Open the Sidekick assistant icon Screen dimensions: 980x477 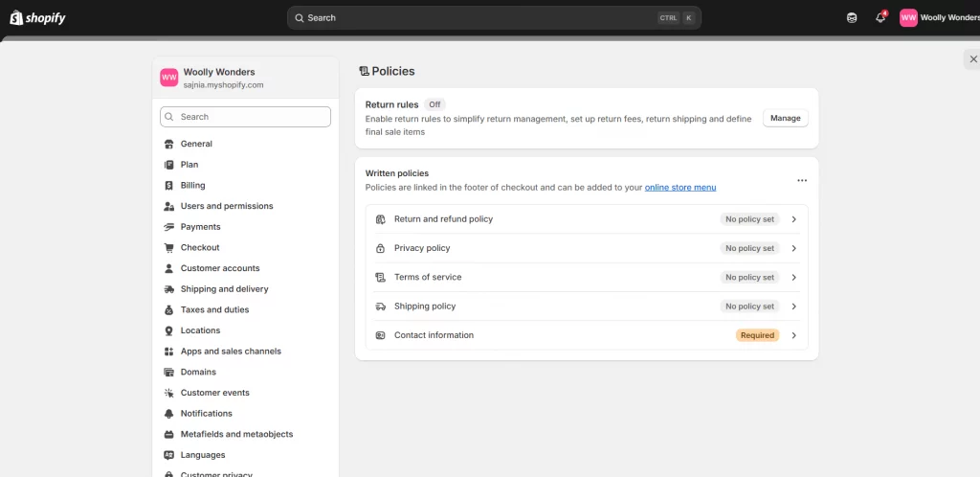tap(852, 18)
